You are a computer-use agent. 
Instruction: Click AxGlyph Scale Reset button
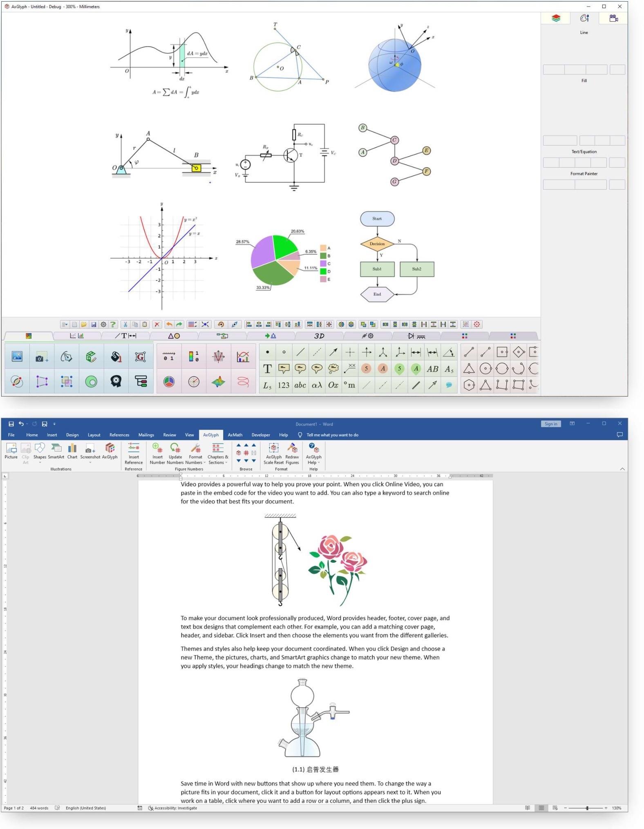tap(273, 453)
